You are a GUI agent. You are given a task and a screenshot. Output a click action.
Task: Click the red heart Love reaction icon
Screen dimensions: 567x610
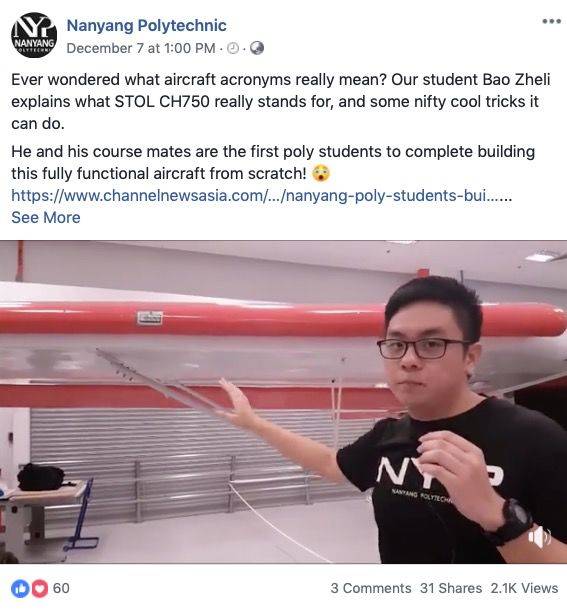(39, 588)
